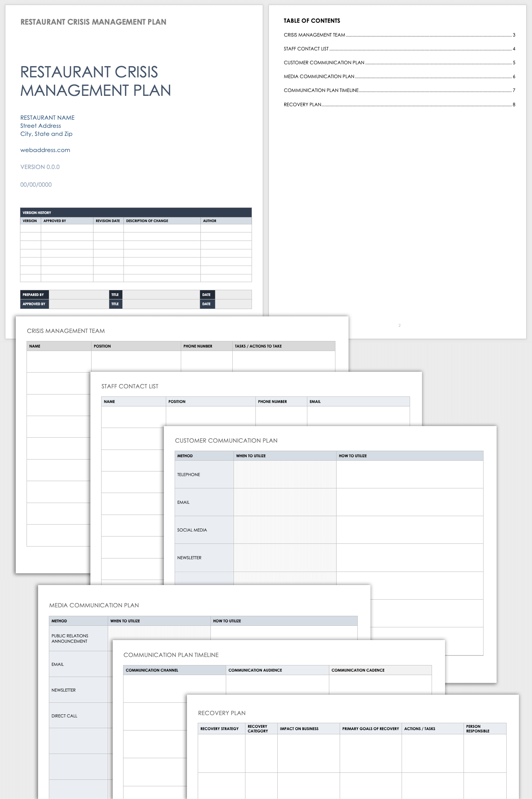
Task: Click the 'STAFF CONTACT LIST' page heading
Action: [130, 386]
